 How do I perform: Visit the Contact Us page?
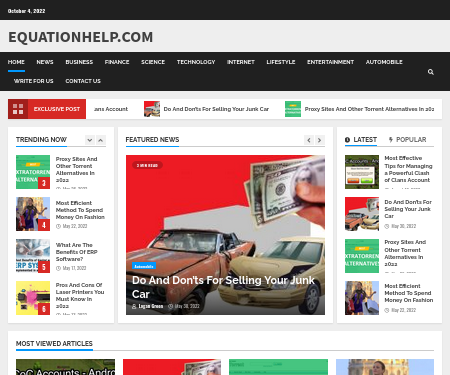[x=83, y=81]
